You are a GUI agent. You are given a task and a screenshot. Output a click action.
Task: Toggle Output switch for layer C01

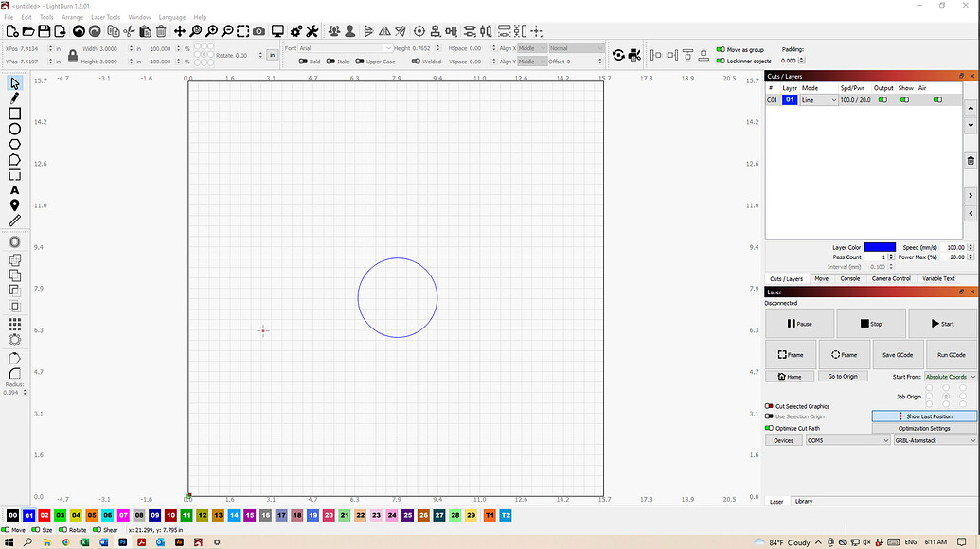tap(882, 100)
